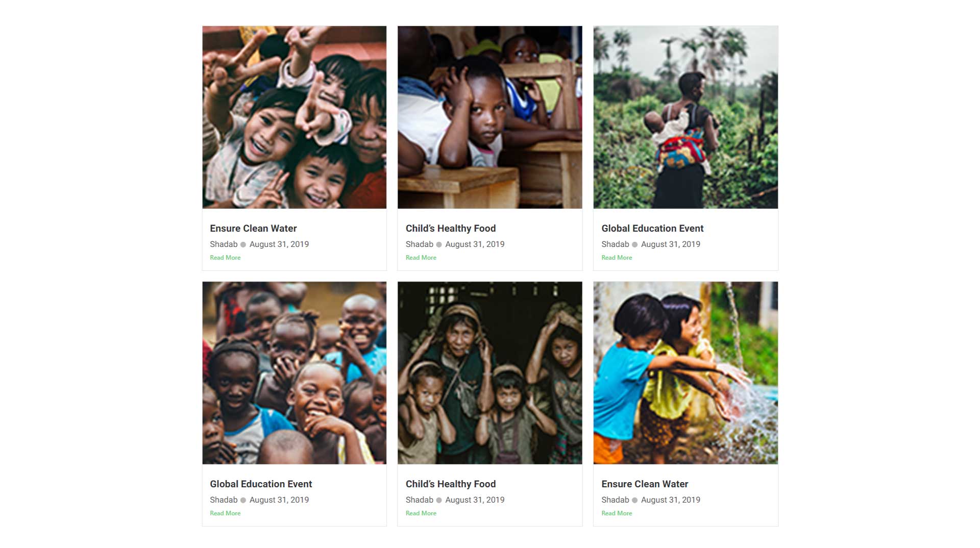This screenshot has height=548, width=980.
Task: Open the photo of children flashing peace signs
Action: [294, 117]
